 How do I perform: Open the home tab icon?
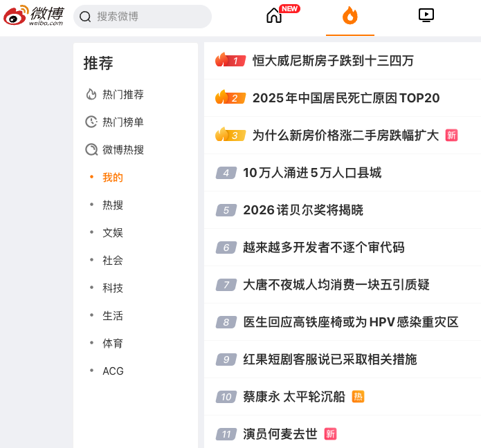click(274, 15)
